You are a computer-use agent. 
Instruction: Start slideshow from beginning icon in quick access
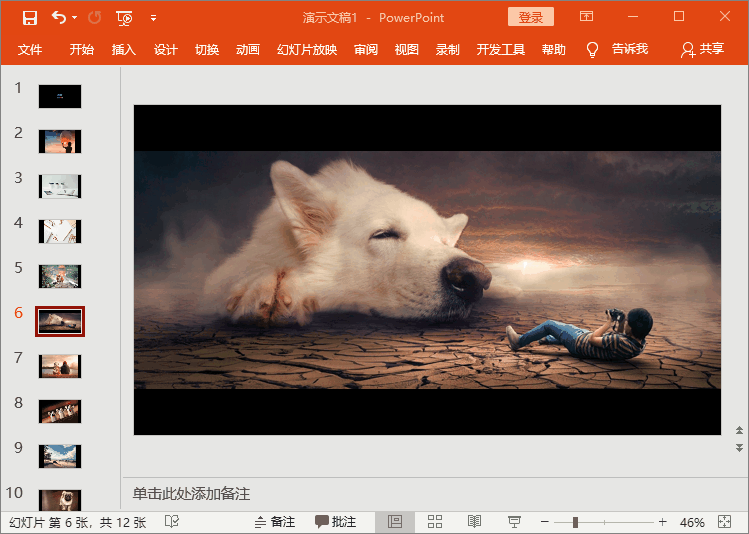click(124, 18)
